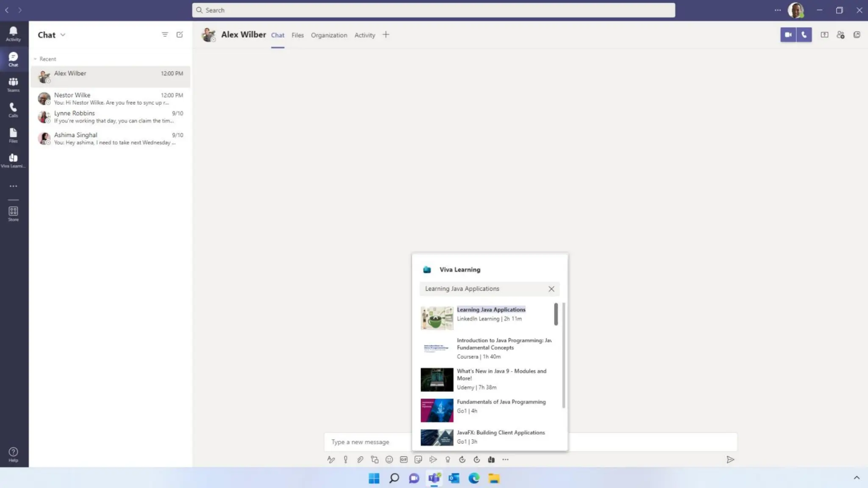
Task: Open the GIF picker
Action: (403, 460)
